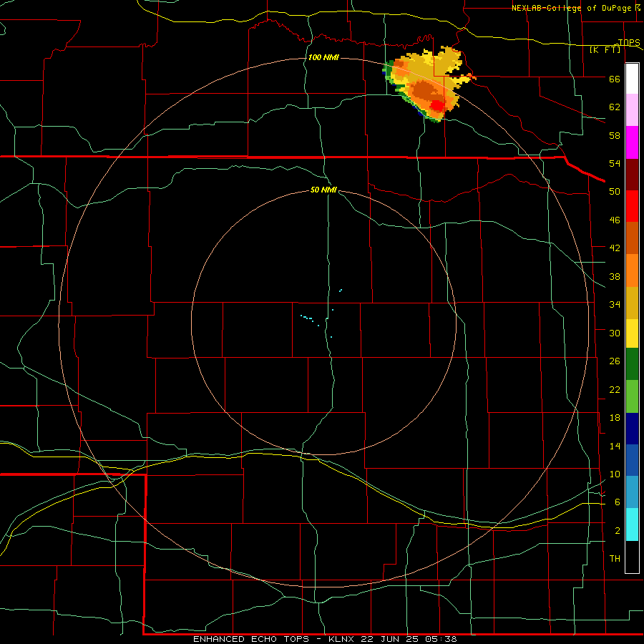
Task: Click legend value "42"
Action: click(x=615, y=248)
